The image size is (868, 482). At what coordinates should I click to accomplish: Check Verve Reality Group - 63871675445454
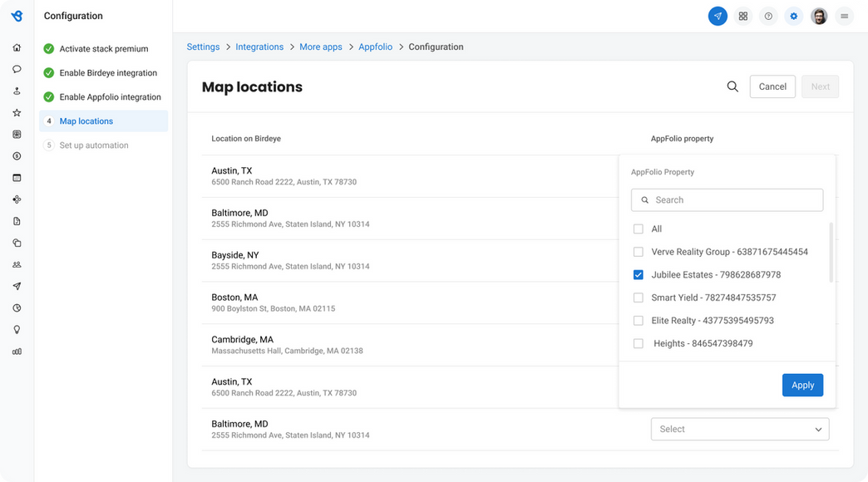[x=639, y=252]
